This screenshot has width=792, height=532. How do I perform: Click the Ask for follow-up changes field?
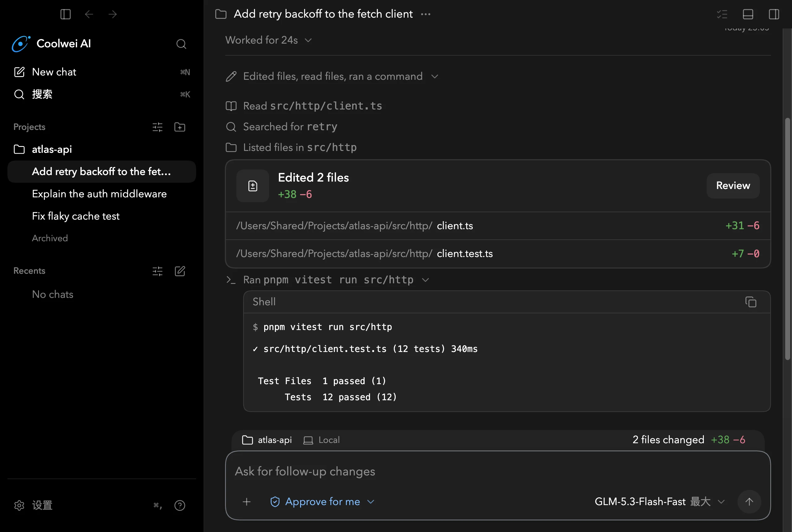[x=497, y=471]
